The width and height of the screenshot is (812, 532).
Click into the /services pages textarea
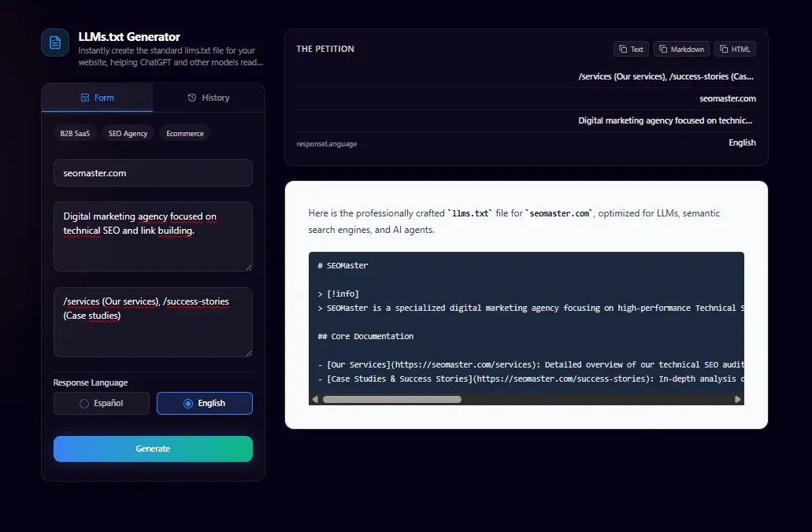[x=153, y=322]
